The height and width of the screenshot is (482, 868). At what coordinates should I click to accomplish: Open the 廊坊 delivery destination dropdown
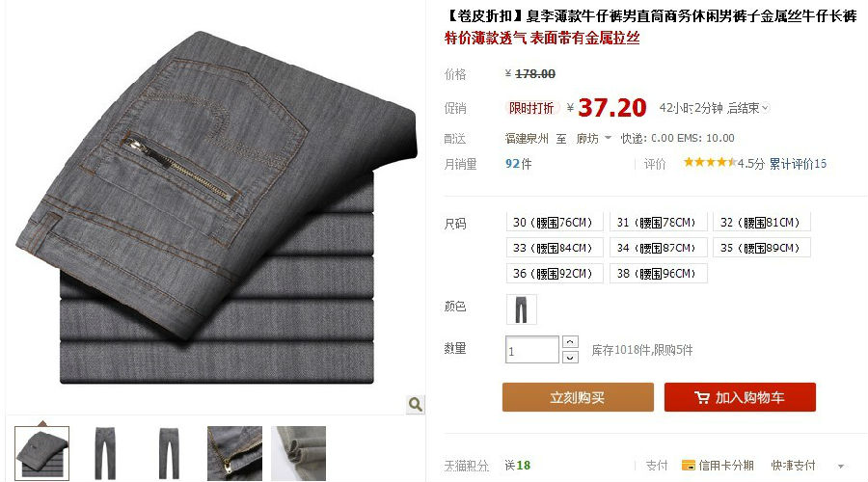click(x=593, y=139)
